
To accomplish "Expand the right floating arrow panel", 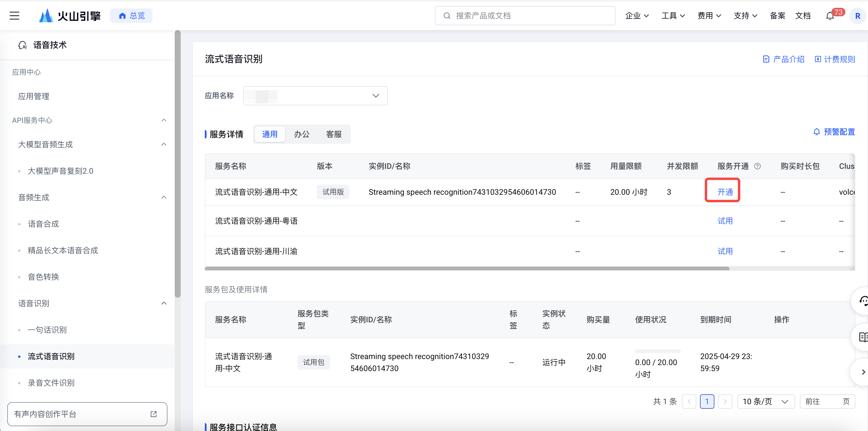I will coord(863,372).
